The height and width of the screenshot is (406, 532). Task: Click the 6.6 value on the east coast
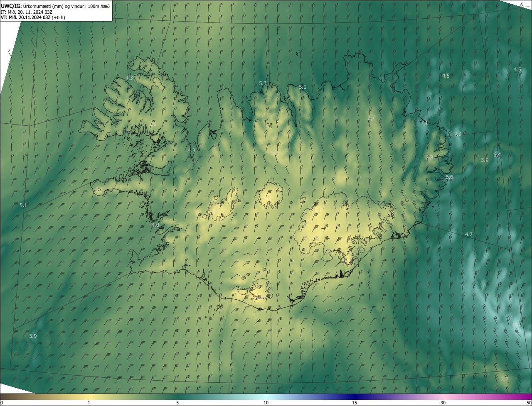(x=449, y=177)
